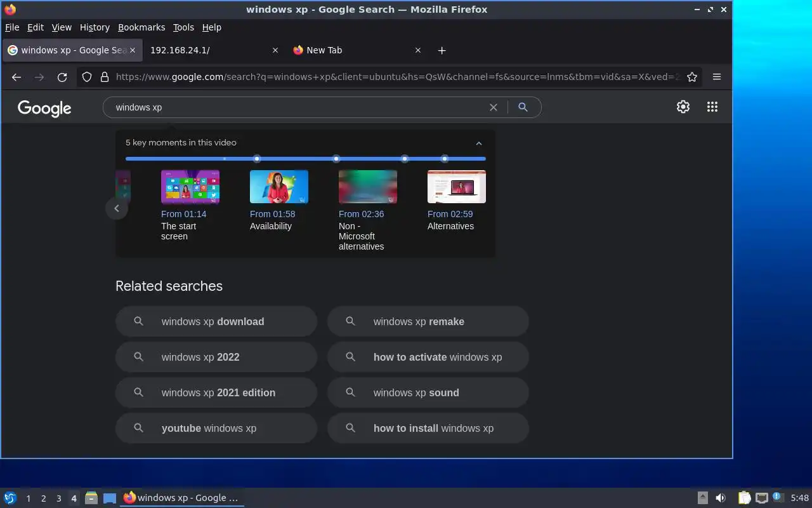Switch to the New Tab tab
Image resolution: width=812 pixels, height=508 pixels.
coord(358,50)
